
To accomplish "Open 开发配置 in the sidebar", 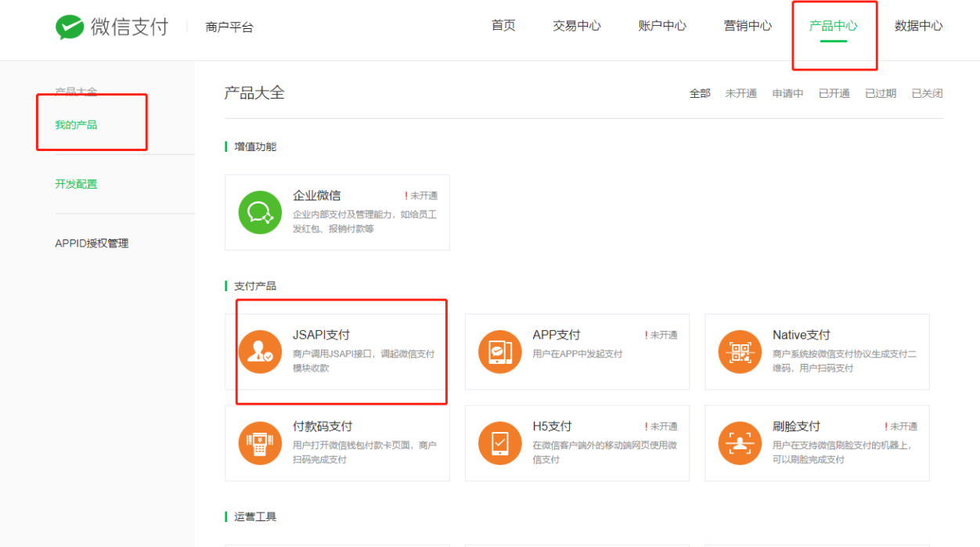I will [x=76, y=185].
